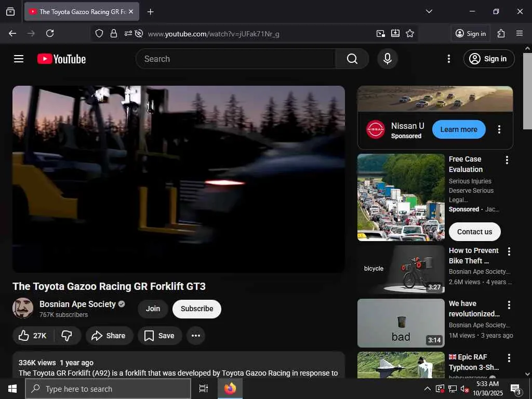Go to YouTube home via logo

[x=61, y=59]
